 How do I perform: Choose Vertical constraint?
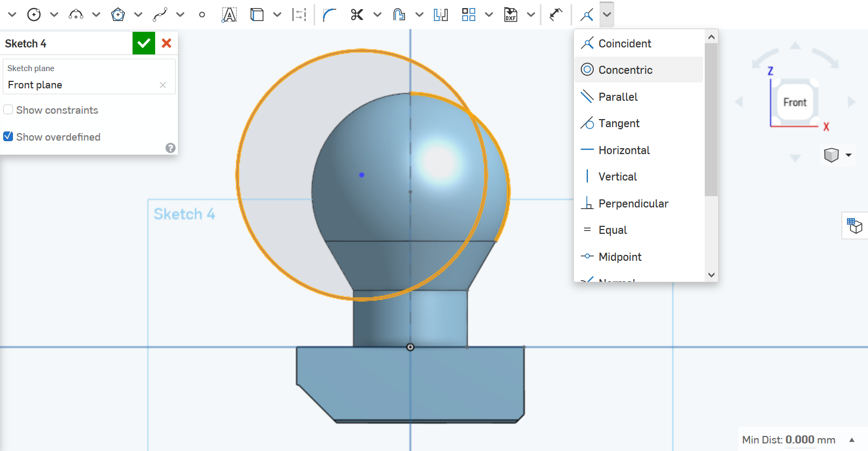[639, 177]
